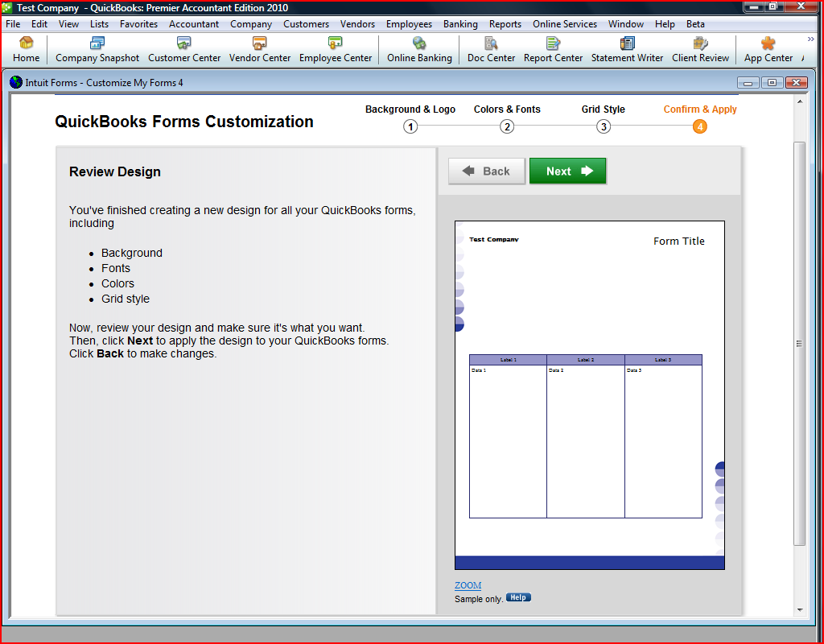Open the Employees menu
The width and height of the screenshot is (824, 644).
coord(409,24)
